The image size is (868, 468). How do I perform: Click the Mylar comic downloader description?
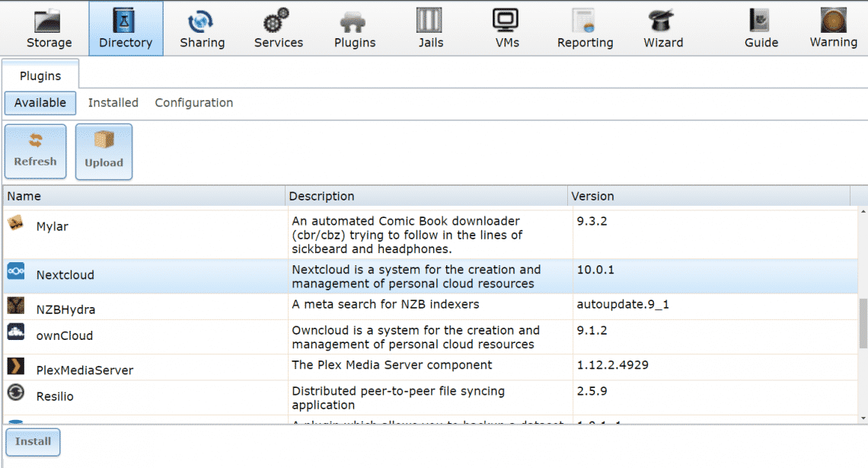coord(407,235)
